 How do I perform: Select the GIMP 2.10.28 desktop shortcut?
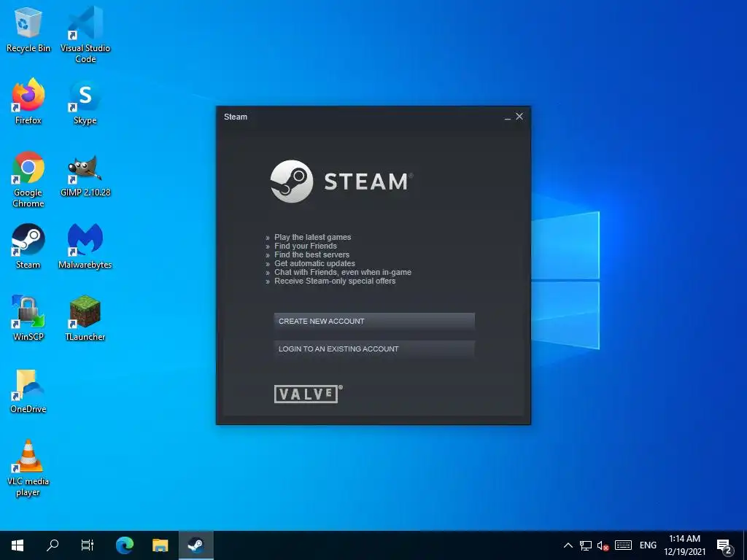(85, 175)
